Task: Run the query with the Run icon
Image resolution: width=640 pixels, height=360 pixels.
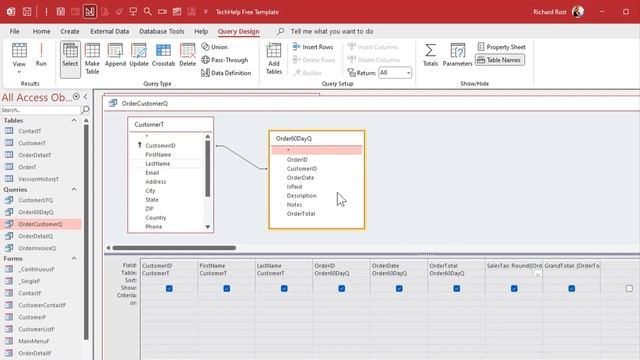Action: (x=41, y=55)
